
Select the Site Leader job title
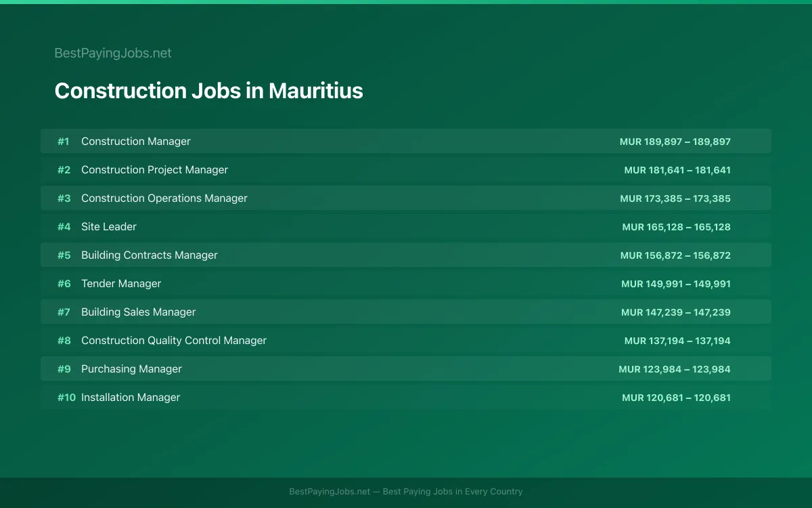point(109,227)
